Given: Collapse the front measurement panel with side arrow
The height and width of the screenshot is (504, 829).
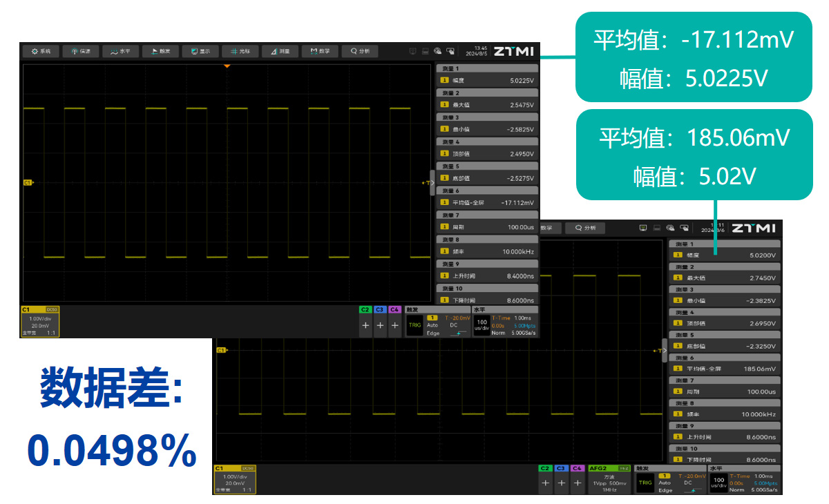Looking at the screenshot, I should [x=432, y=183].
